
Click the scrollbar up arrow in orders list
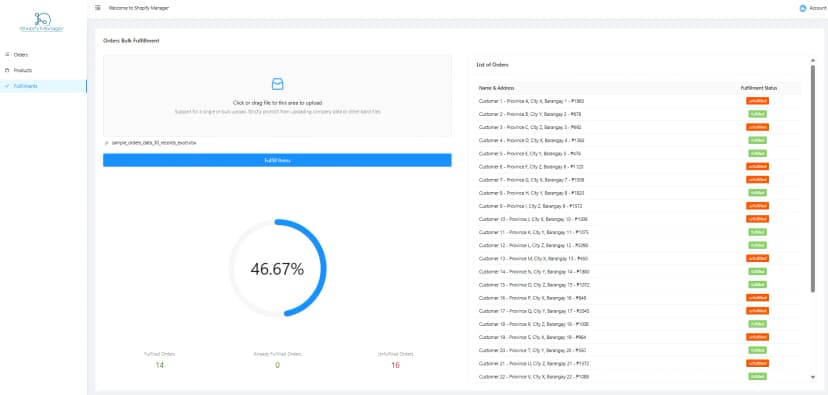point(813,61)
